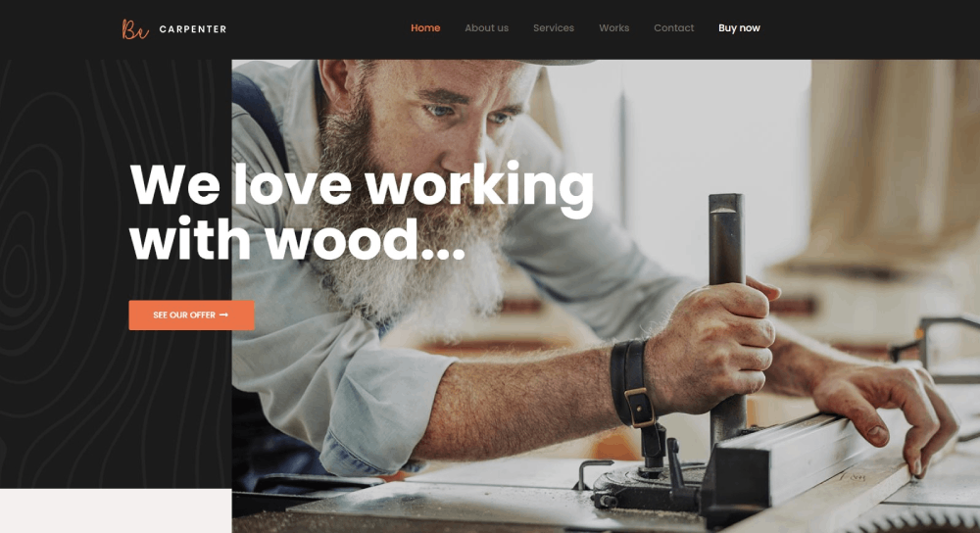Select Works in the navigation bar
This screenshot has height=533, width=980.
pos(613,28)
